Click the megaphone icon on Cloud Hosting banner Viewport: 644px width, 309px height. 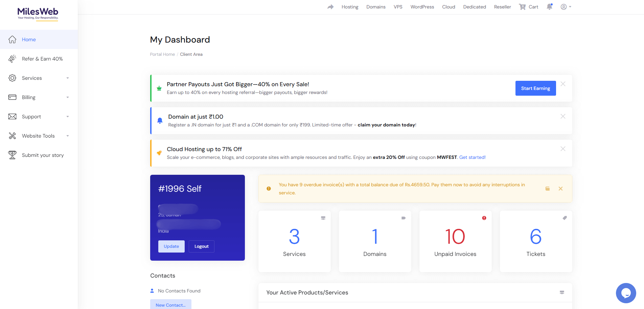coord(159,153)
